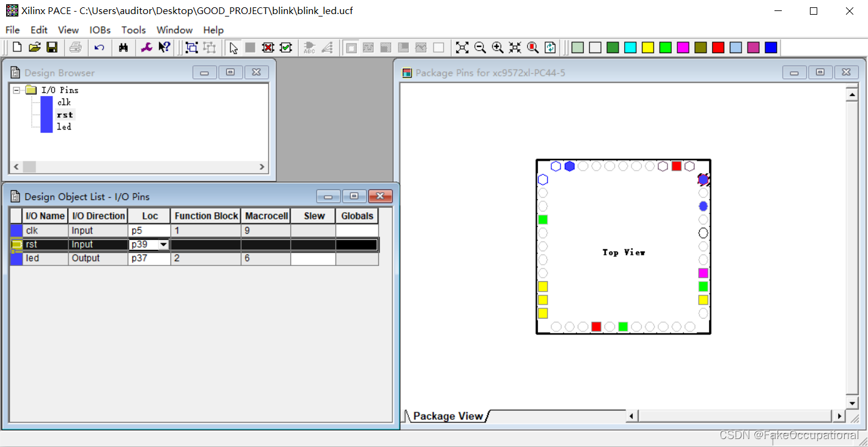Click the red X prohibit icon

pyautogui.click(x=268, y=48)
